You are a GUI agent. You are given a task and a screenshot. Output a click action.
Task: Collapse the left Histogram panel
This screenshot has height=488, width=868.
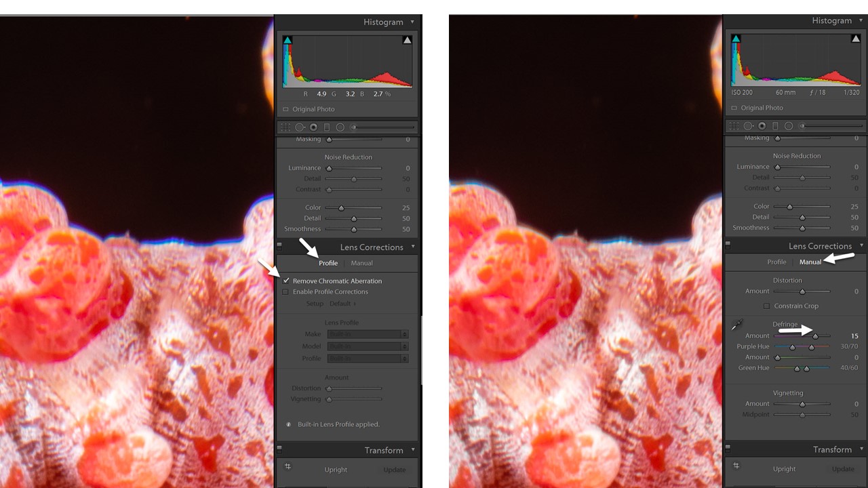tap(412, 22)
